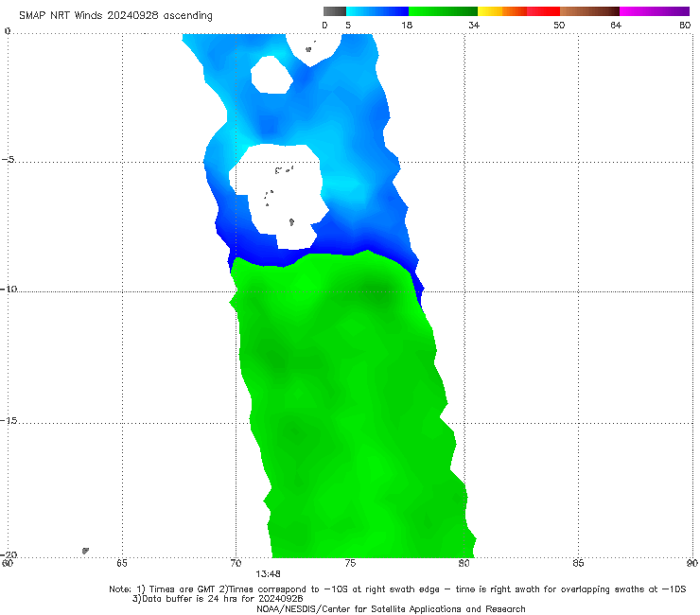Click the color bar label '64'
700x615 pixels.
click(x=616, y=25)
